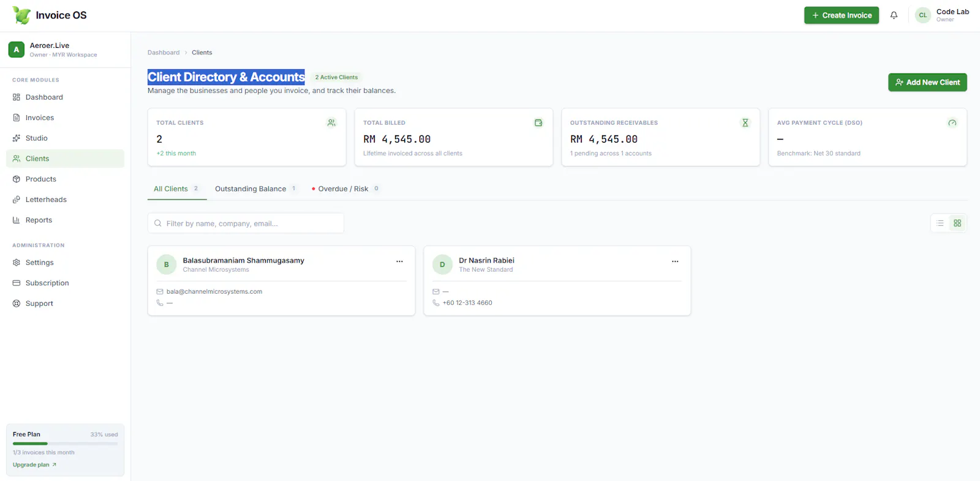
Task: Open Subscription in the Administration section
Action: click(65, 283)
